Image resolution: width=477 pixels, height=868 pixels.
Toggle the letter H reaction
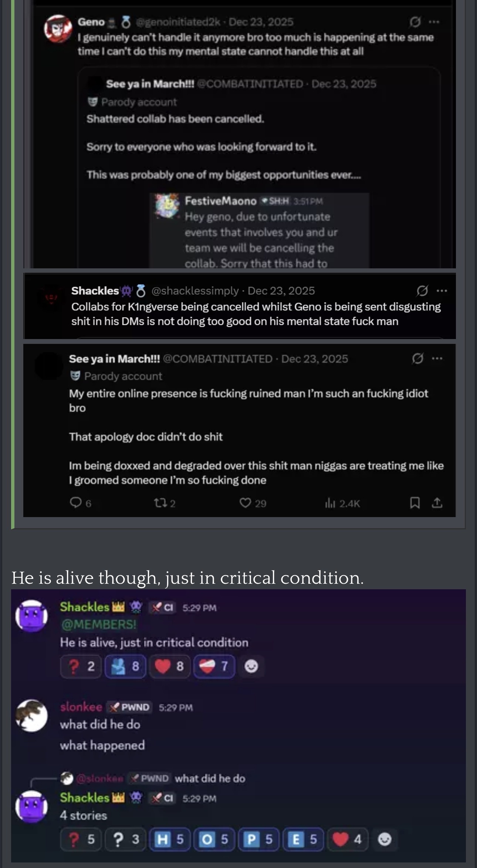pos(170,839)
